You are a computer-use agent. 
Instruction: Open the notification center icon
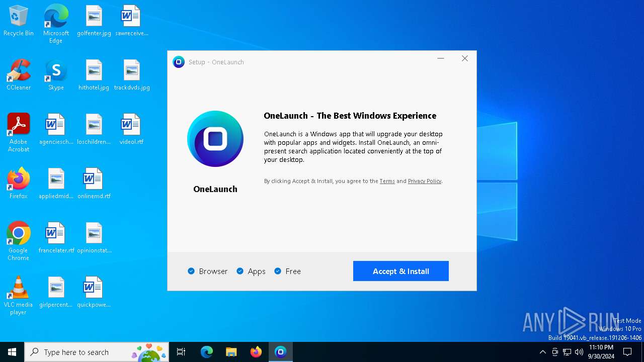pyautogui.click(x=627, y=352)
